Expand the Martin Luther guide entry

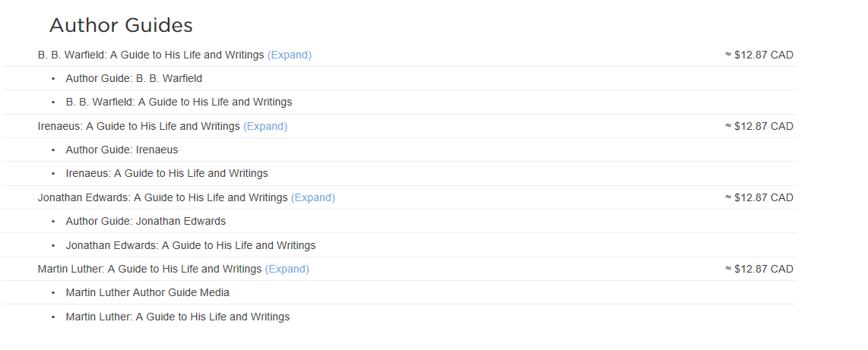pos(287,269)
